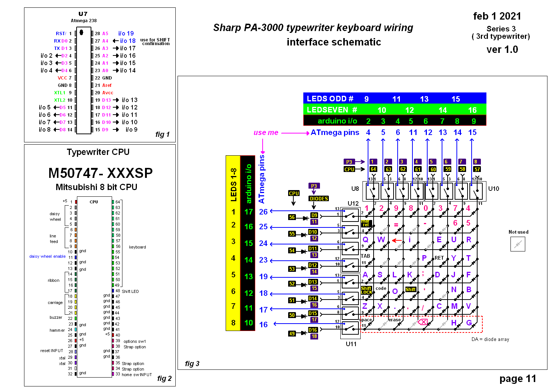Click the 'buzzer' pin label
Screen dimensions: 553x392
[56, 317]
